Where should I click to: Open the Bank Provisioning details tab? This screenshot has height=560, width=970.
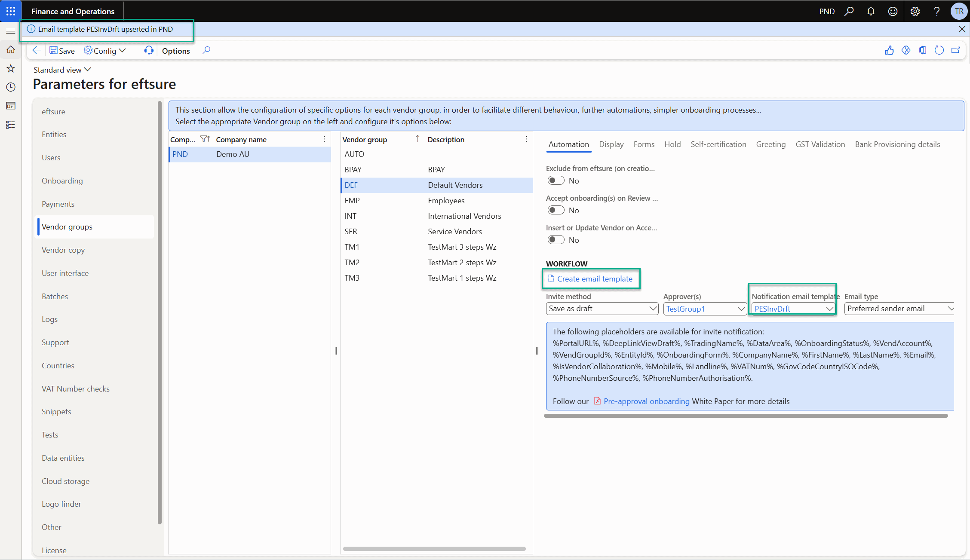pyautogui.click(x=897, y=144)
